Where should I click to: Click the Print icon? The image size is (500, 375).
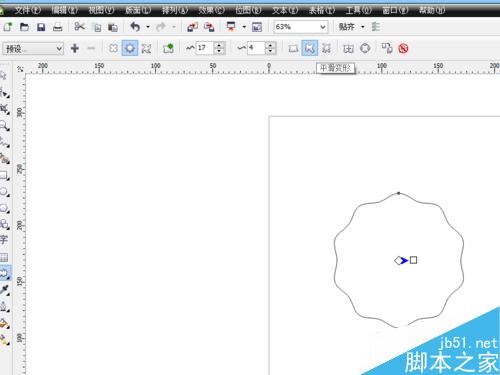point(58,27)
